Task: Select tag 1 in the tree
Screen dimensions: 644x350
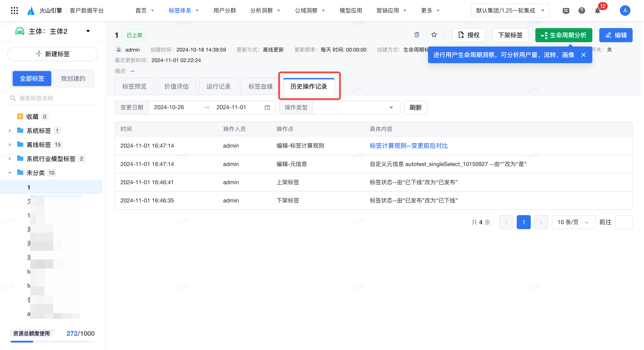Action: tap(51, 187)
